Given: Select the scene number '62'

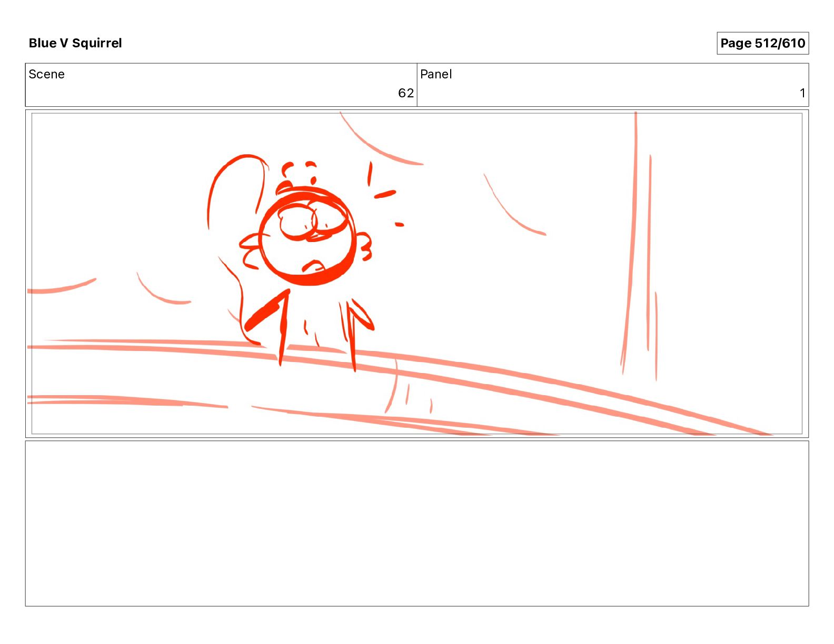Looking at the screenshot, I should 405,93.
